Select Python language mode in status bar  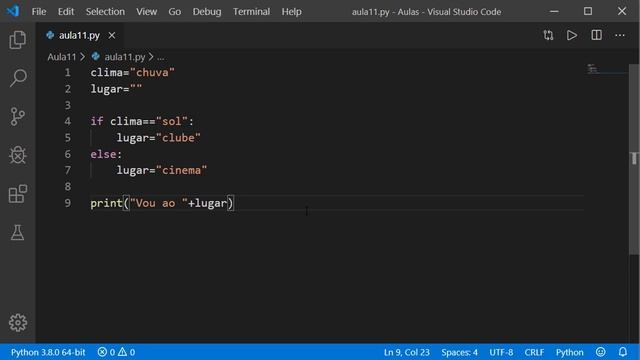coord(569,352)
